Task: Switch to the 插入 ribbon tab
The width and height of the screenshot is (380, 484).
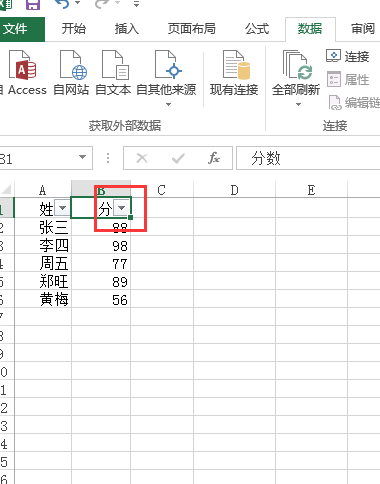Action: click(x=127, y=29)
